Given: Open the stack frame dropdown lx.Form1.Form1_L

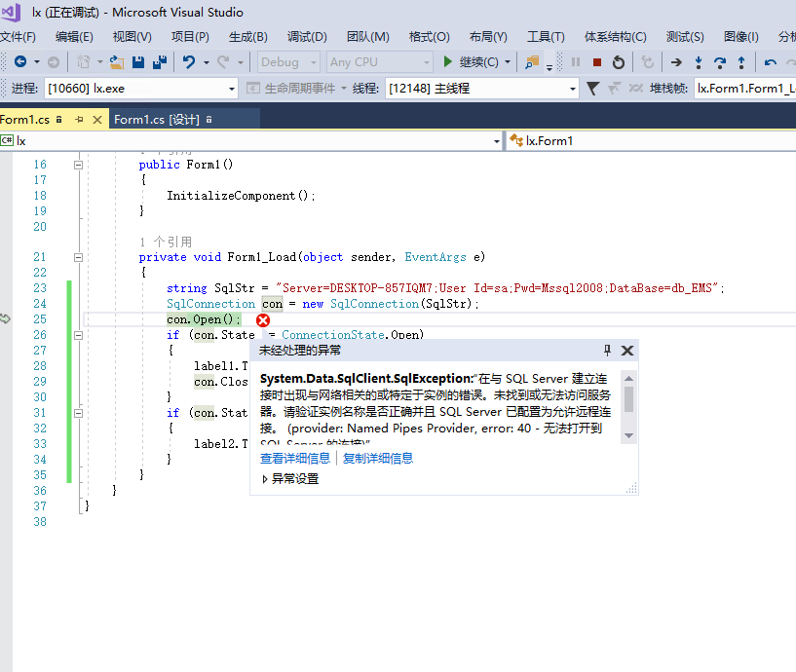Looking at the screenshot, I should click(745, 89).
